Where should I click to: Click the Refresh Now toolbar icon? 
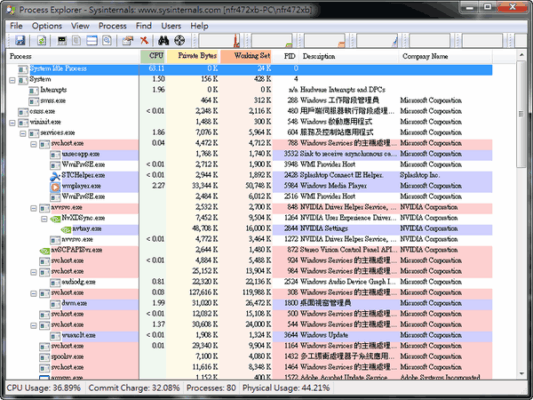click(x=41, y=41)
